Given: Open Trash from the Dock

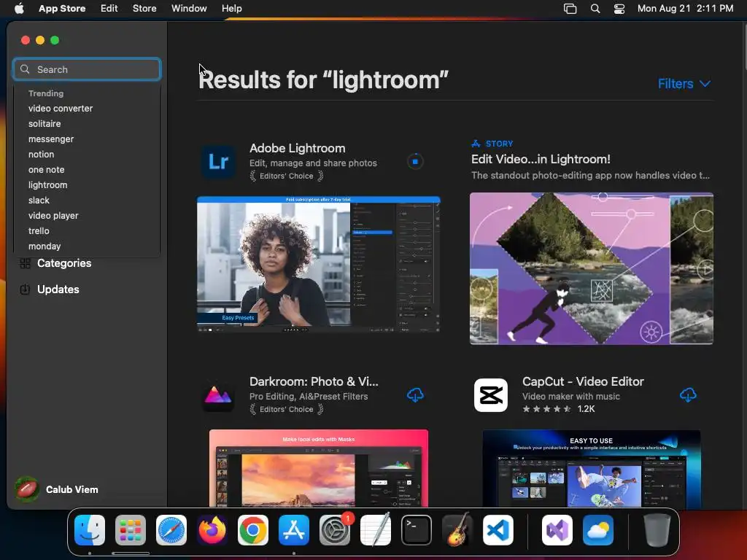Looking at the screenshot, I should click(657, 529).
